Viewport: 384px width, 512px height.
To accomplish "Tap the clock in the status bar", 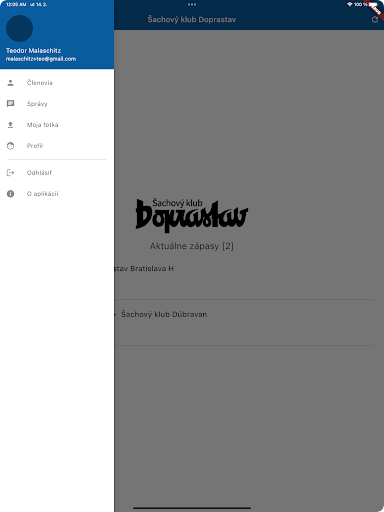I will coord(16,4).
